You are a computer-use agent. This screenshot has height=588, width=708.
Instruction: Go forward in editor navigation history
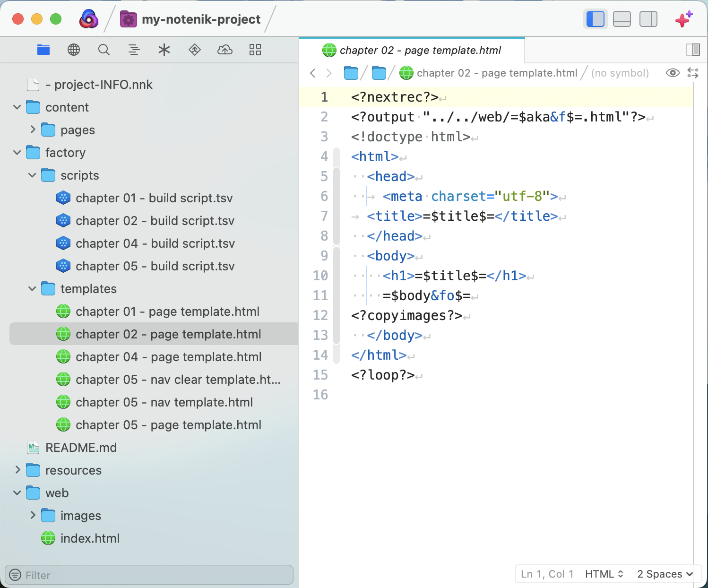click(x=329, y=73)
